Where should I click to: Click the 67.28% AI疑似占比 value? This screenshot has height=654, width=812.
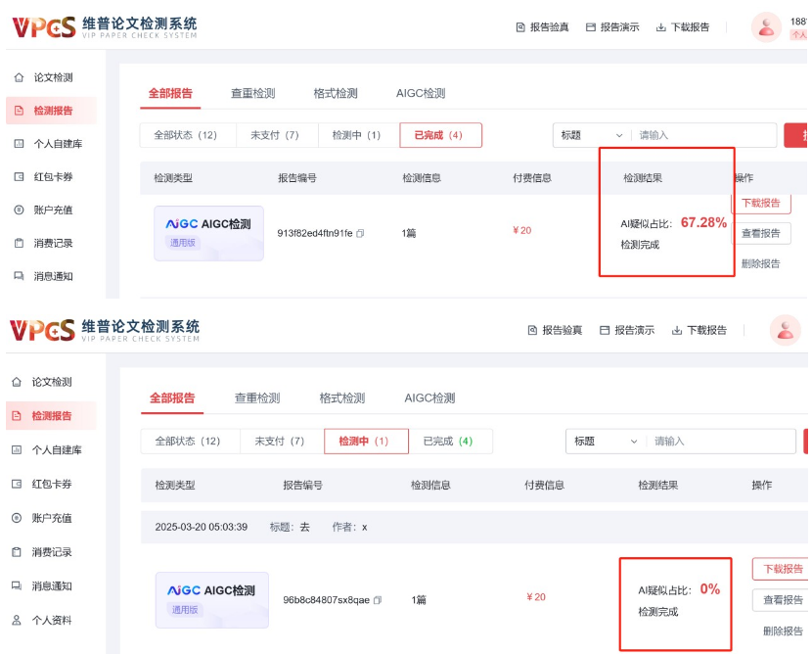pyautogui.click(x=703, y=223)
